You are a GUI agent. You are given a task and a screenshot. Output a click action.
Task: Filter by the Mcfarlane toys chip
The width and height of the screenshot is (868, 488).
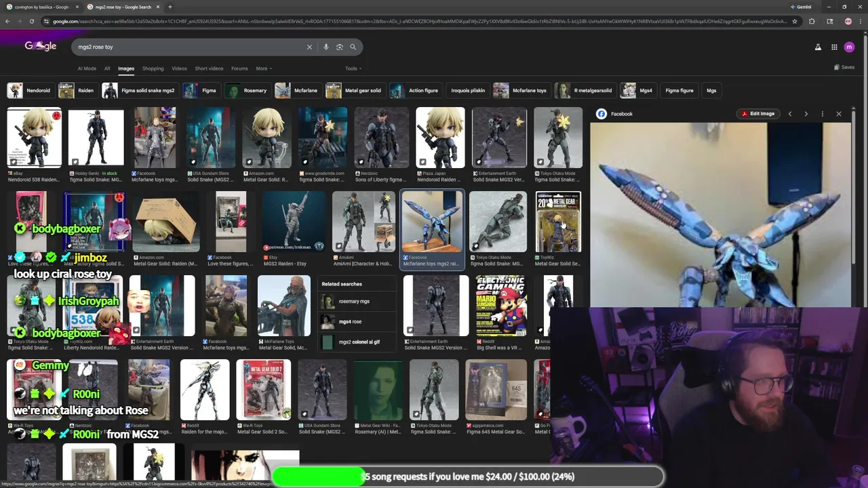(521, 90)
